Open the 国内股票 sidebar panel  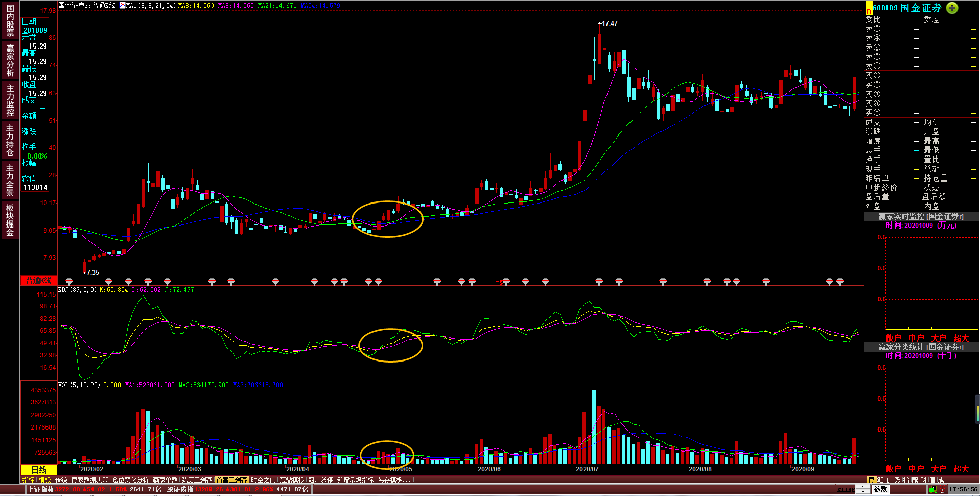coord(10,20)
